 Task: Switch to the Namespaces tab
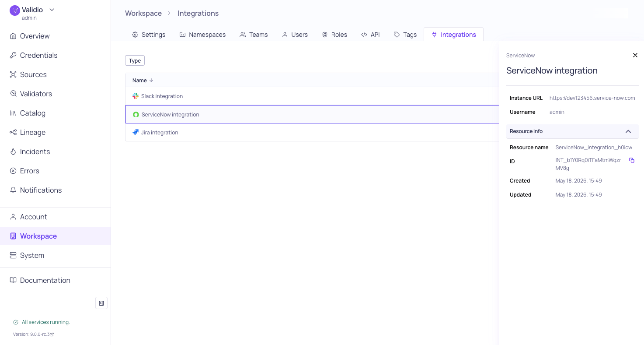[202, 35]
